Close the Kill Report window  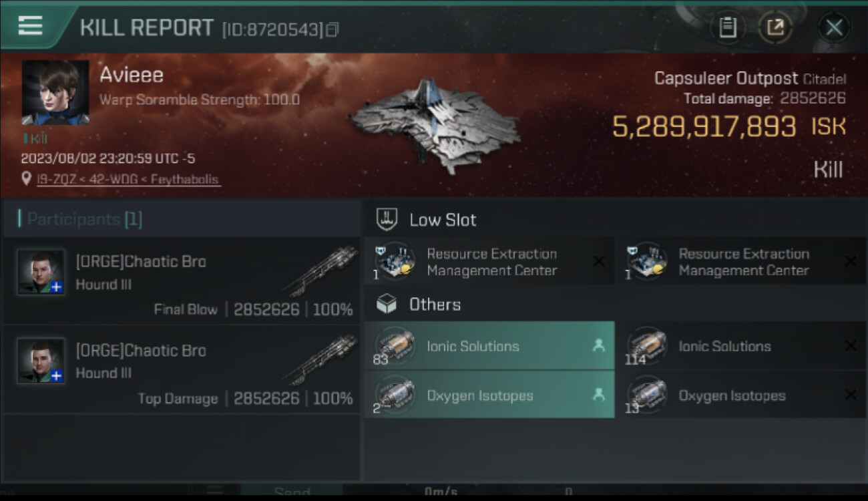[834, 27]
